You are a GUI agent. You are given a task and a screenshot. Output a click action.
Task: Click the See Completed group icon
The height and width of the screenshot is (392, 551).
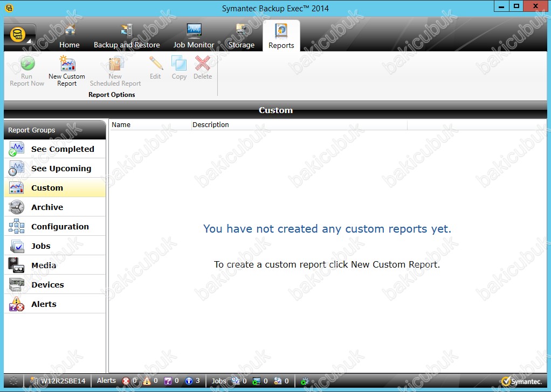point(16,149)
